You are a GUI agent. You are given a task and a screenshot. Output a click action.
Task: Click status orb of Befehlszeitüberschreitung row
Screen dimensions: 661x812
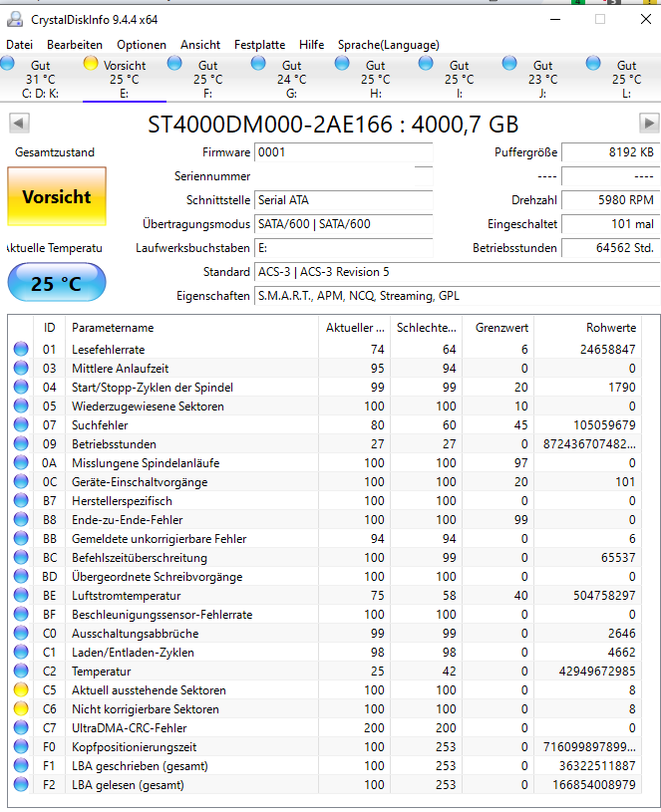point(21,558)
